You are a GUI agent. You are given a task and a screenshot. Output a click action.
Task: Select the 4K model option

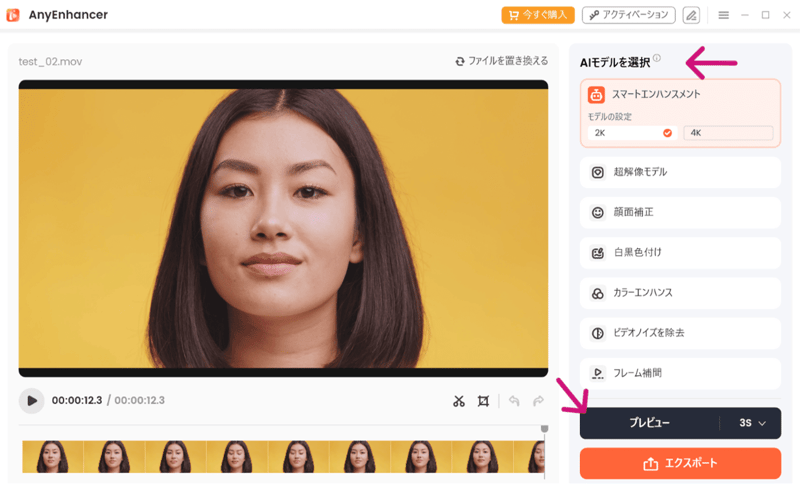click(x=727, y=132)
